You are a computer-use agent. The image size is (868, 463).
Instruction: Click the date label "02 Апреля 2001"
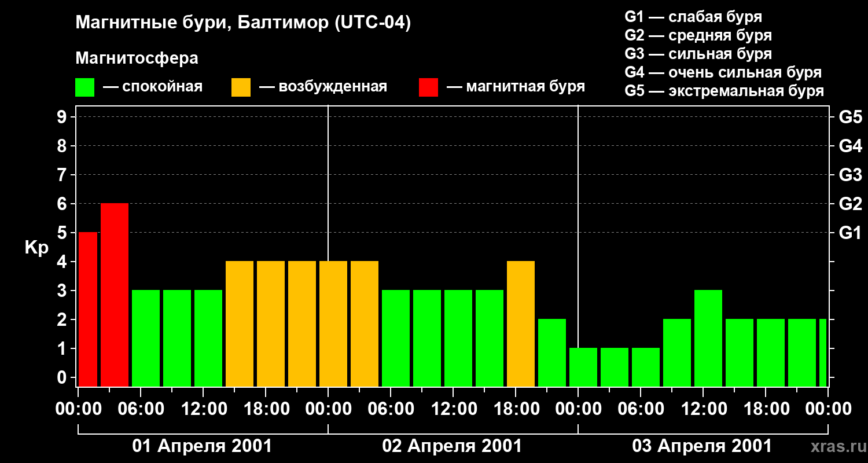click(453, 446)
